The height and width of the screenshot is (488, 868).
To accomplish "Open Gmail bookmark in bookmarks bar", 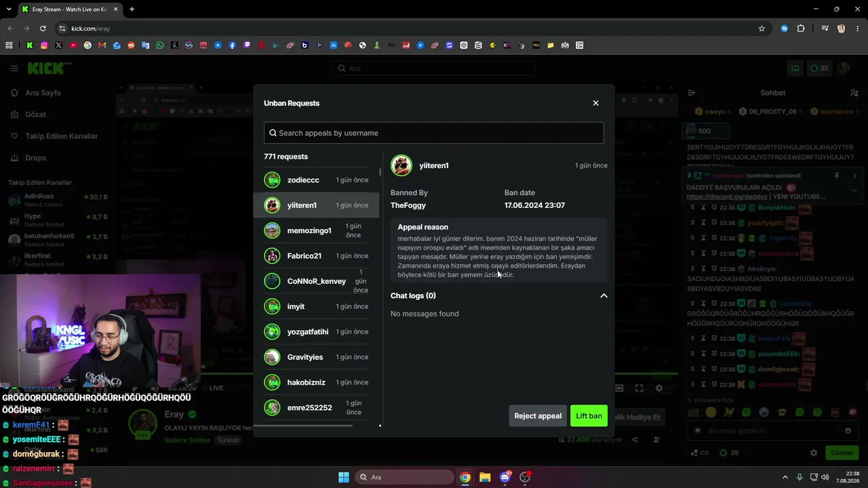I will coord(102,45).
